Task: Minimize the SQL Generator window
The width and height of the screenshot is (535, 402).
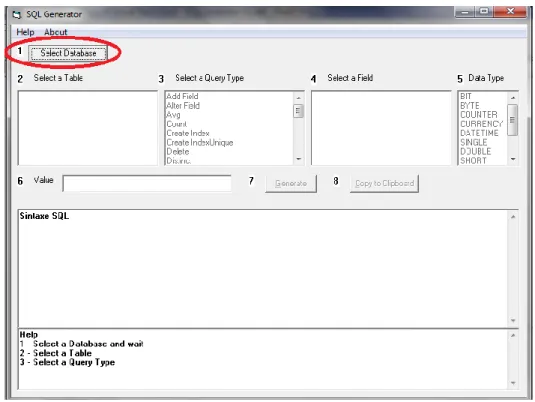Action: coord(465,12)
